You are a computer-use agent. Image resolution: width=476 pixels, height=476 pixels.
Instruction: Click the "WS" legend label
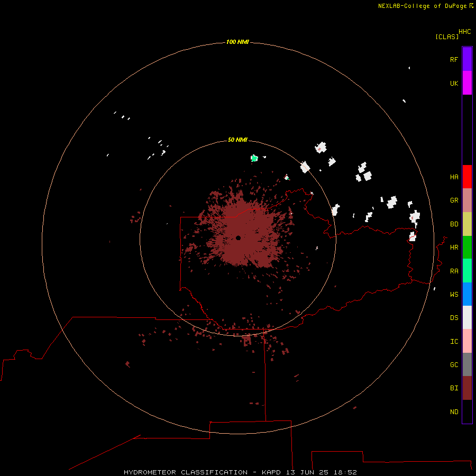pos(454,294)
